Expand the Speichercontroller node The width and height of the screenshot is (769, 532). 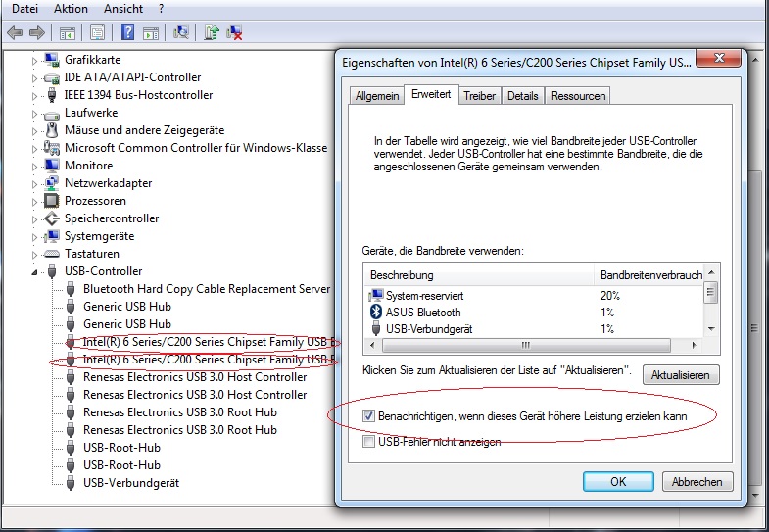34,219
